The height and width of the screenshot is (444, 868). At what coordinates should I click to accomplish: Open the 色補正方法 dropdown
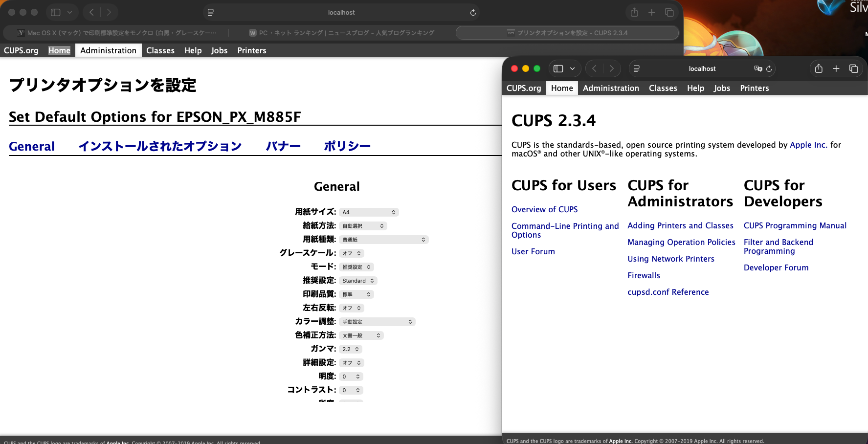[x=361, y=335]
